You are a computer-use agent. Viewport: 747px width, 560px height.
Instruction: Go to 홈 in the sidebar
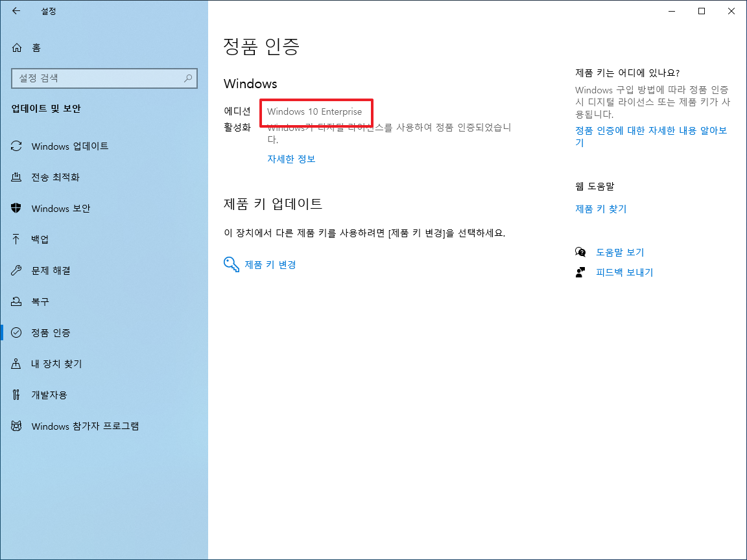(36, 47)
